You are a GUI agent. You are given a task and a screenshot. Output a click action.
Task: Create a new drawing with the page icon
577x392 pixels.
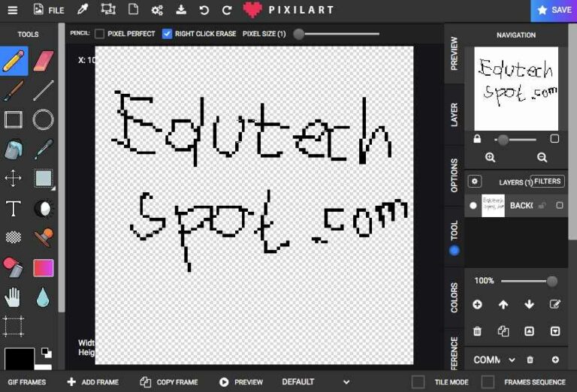coord(133,9)
